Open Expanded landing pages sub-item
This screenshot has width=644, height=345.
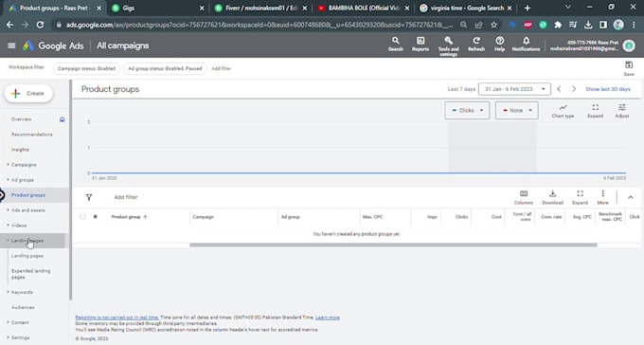coord(31,274)
